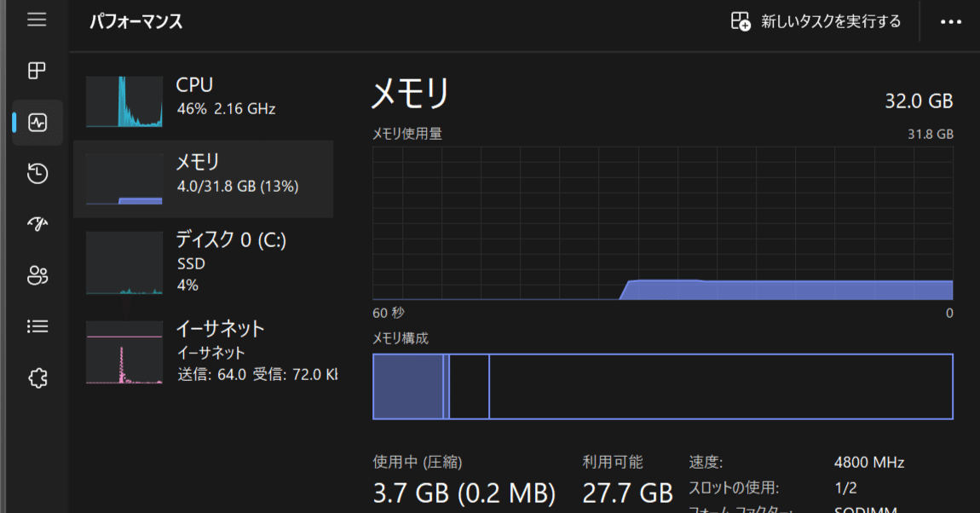
Task: Expand the navigation sidebar with hamburger icon
Action: 37,20
